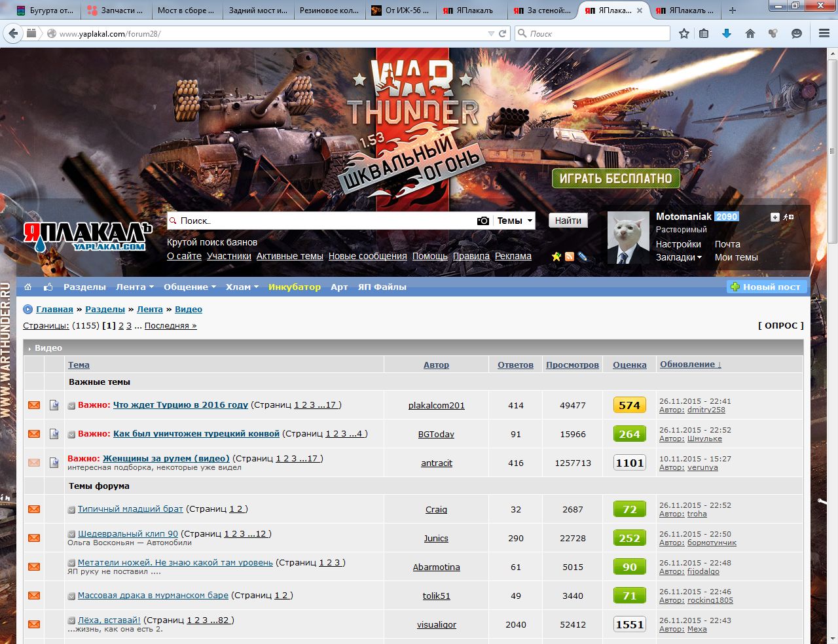Image resolution: width=838 pixels, height=644 pixels.
Task: Click the Новый пост button
Action: [767, 287]
